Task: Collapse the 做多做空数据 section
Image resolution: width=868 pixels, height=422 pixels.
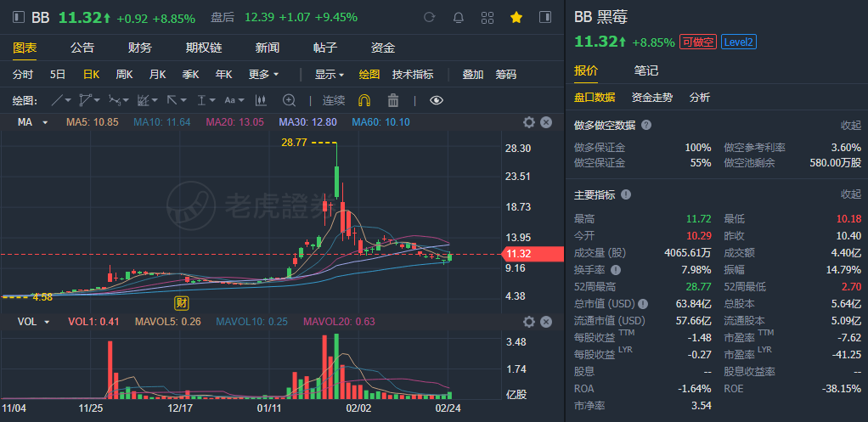Action: (x=851, y=125)
